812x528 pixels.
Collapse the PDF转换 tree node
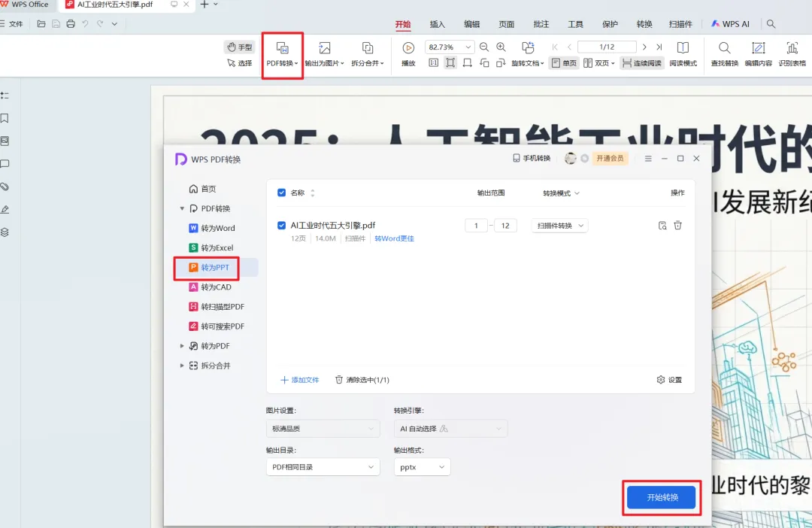tap(182, 208)
